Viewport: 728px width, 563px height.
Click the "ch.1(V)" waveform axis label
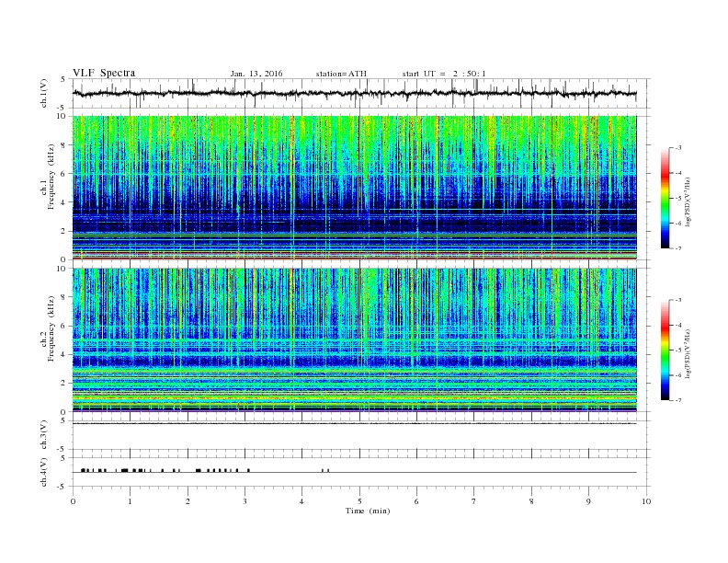43,93
